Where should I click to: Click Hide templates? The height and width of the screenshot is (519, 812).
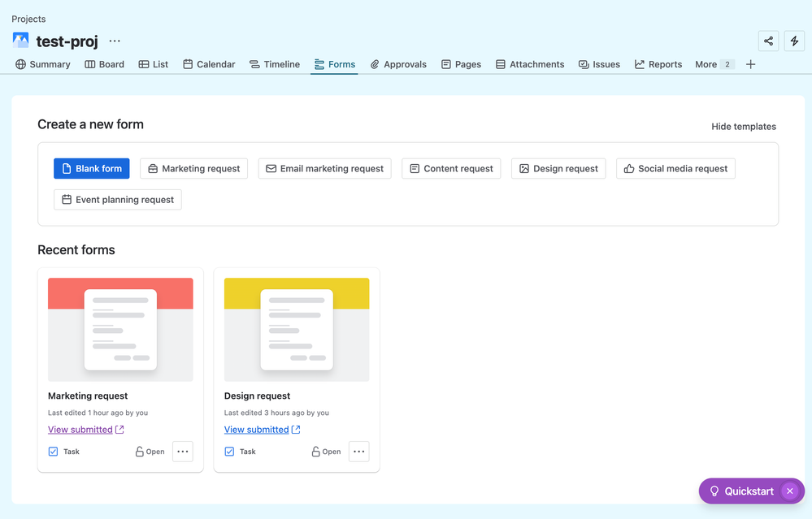tap(743, 127)
